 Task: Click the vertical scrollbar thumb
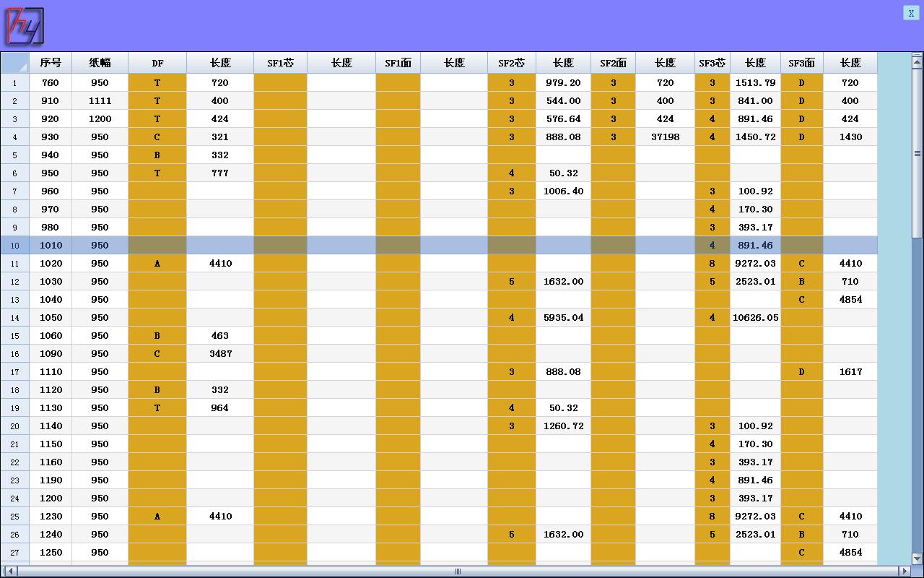tap(918, 153)
